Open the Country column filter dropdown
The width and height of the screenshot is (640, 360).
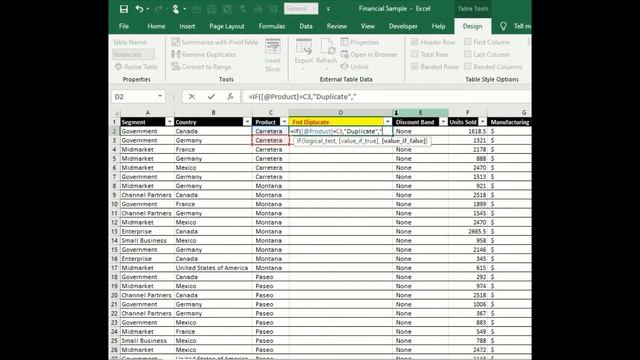click(x=247, y=122)
